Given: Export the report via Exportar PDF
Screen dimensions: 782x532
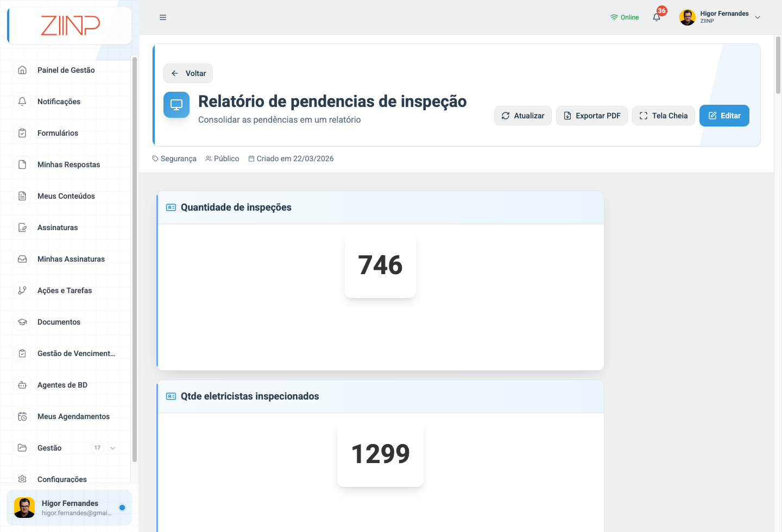Looking at the screenshot, I should pyautogui.click(x=592, y=116).
